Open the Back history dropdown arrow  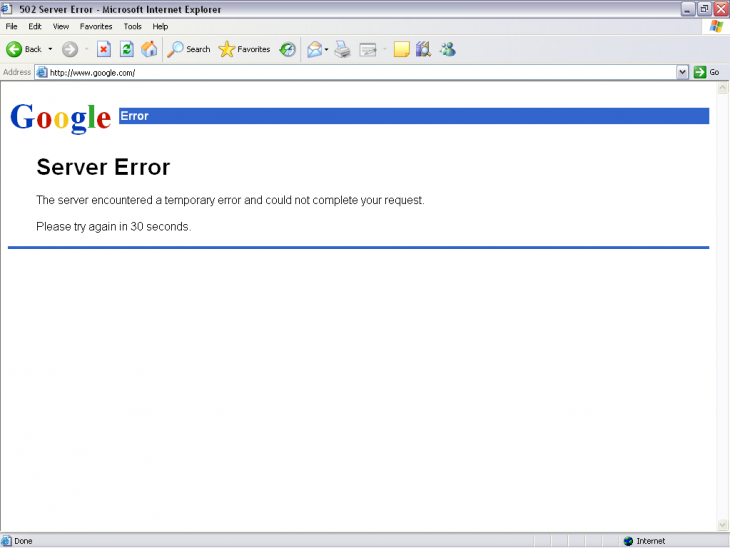50,49
